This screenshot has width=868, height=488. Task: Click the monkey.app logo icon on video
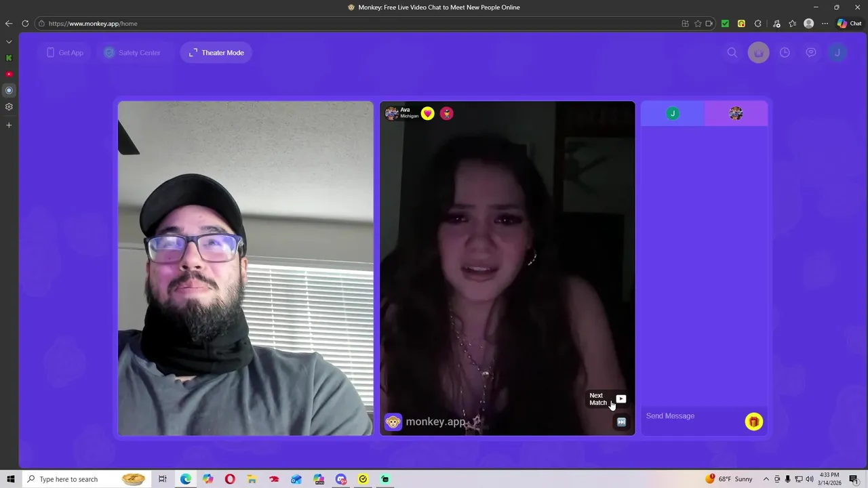coord(393,422)
